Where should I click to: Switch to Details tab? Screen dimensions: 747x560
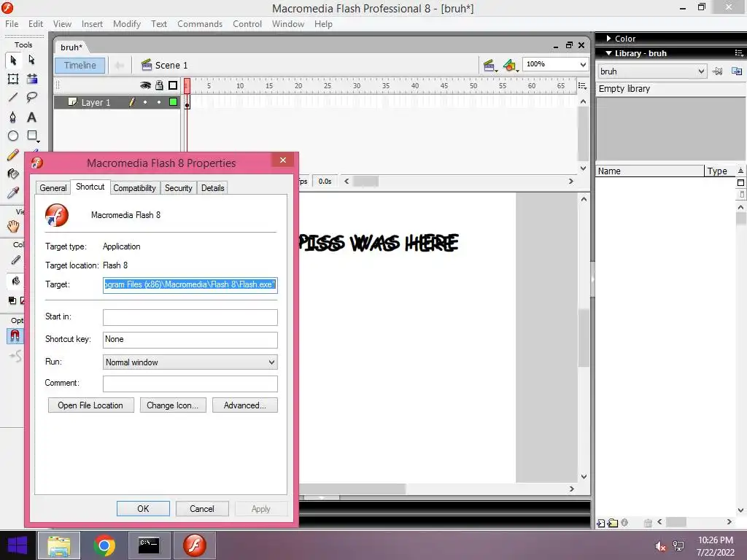pyautogui.click(x=212, y=188)
